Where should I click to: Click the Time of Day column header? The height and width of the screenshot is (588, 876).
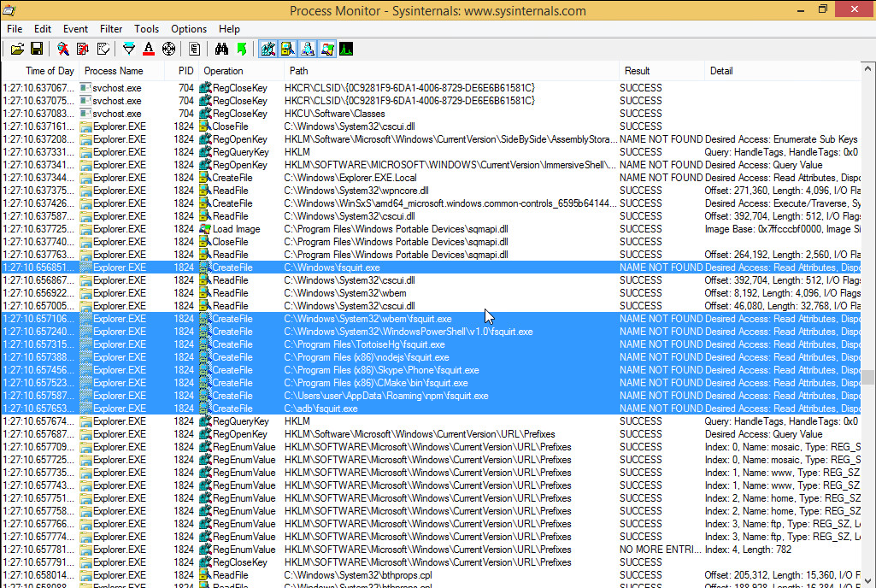40,71
